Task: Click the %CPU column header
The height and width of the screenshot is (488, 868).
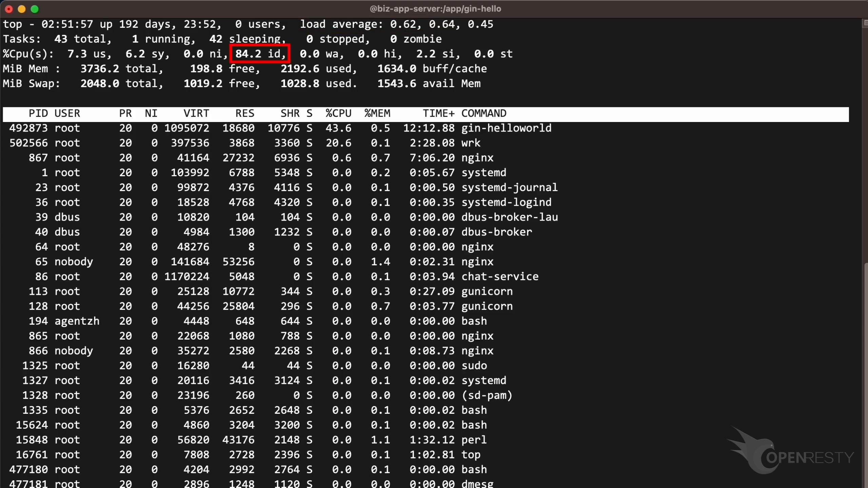Action: tap(338, 114)
